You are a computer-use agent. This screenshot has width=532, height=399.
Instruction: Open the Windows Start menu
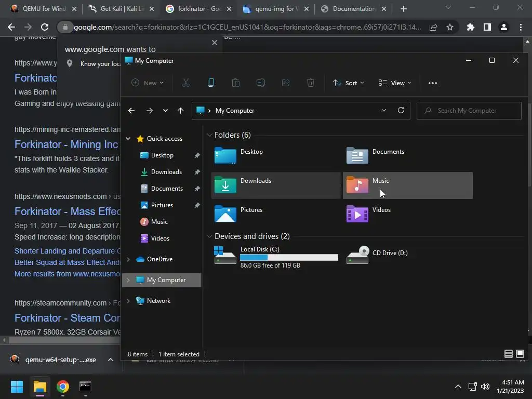point(17,386)
